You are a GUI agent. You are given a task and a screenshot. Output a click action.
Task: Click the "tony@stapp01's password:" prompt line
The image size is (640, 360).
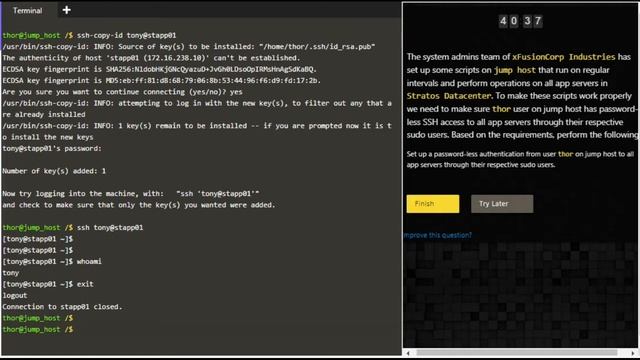(x=52, y=148)
